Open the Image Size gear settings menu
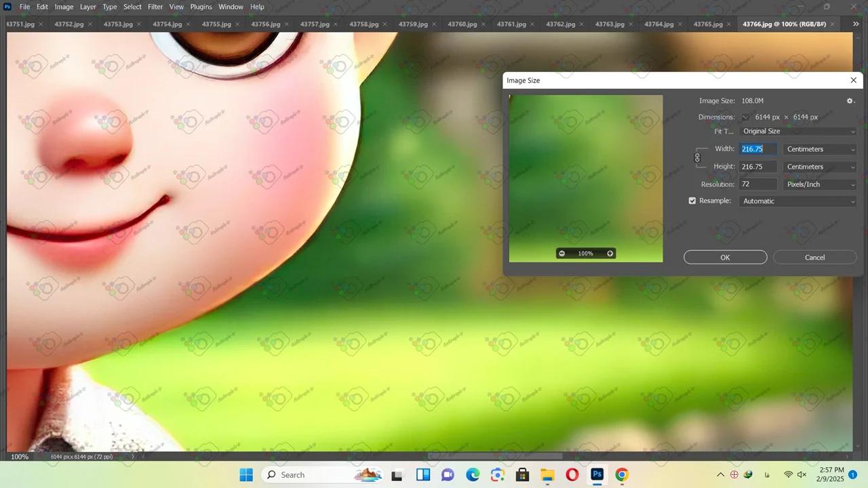 850,101
